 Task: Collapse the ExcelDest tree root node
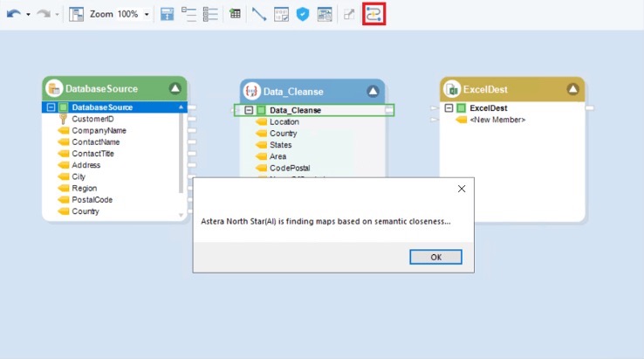point(449,108)
